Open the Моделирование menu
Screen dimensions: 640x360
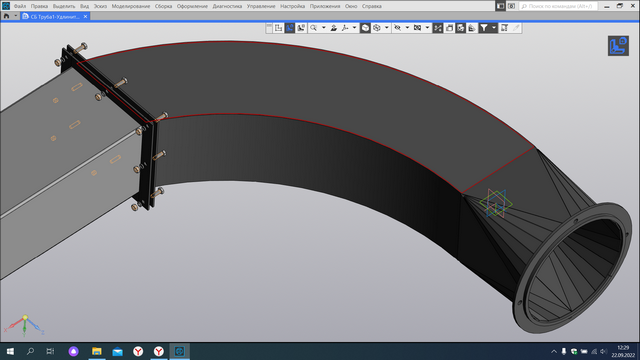(131, 6)
